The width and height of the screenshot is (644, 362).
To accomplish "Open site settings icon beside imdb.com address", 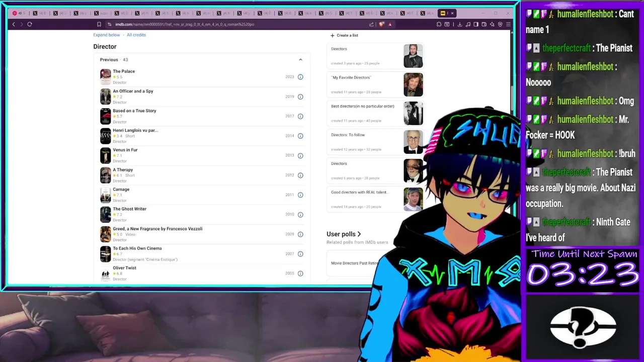I will click(x=109, y=24).
